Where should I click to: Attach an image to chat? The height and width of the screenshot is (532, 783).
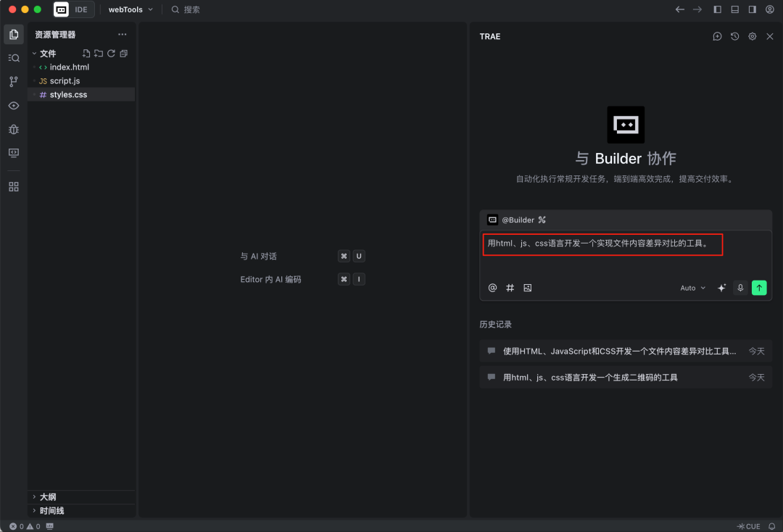527,288
